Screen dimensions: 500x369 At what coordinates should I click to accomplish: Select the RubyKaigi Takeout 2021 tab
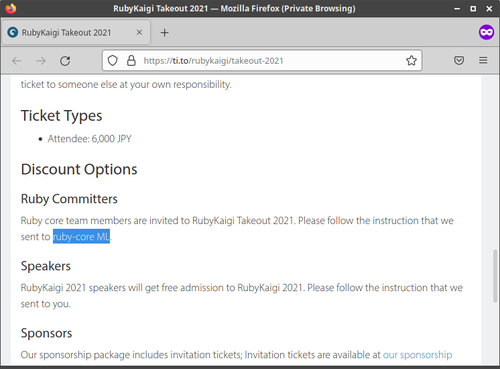[76, 32]
